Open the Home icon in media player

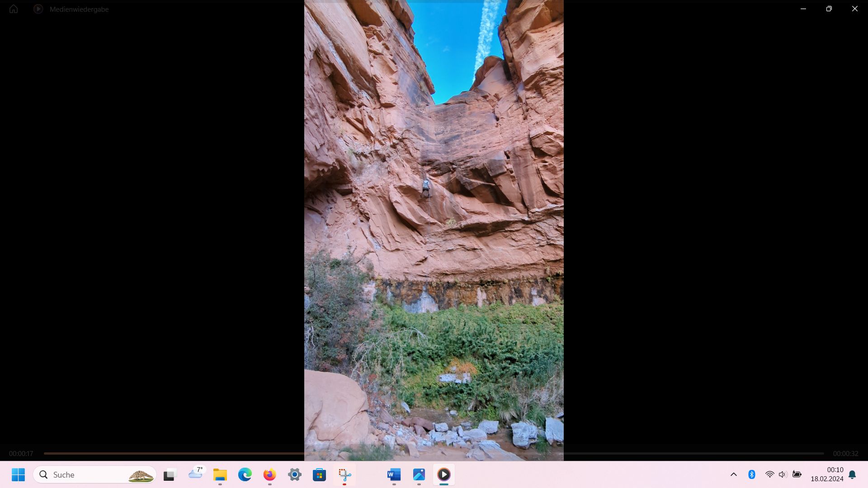pos(14,9)
